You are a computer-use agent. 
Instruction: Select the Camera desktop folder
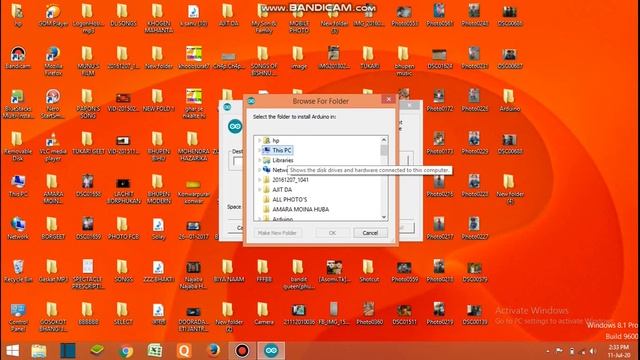(263, 313)
